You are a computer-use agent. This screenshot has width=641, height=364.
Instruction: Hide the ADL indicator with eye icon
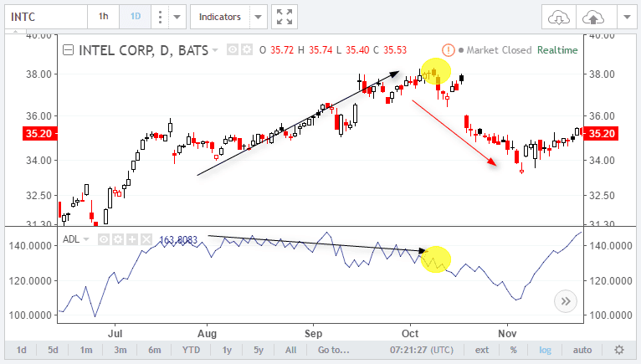(104, 239)
